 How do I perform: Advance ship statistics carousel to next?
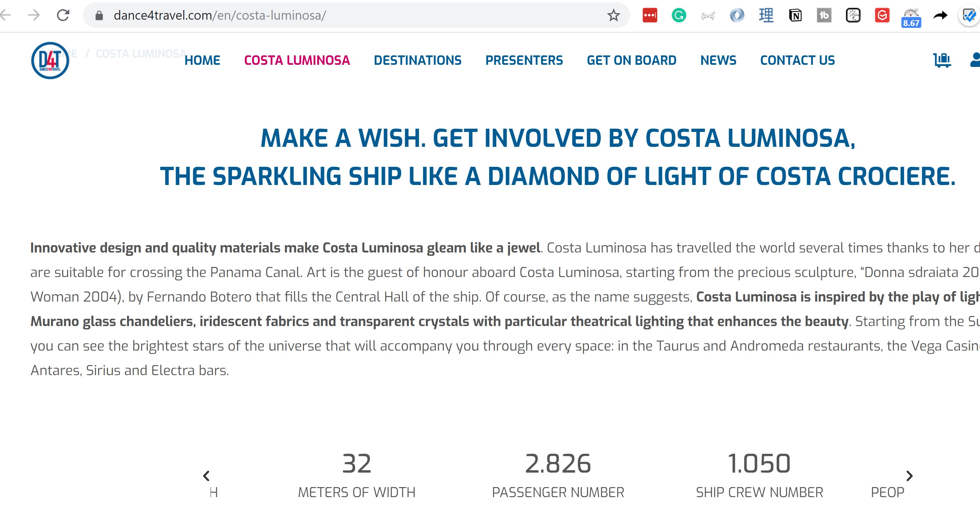pos(909,475)
